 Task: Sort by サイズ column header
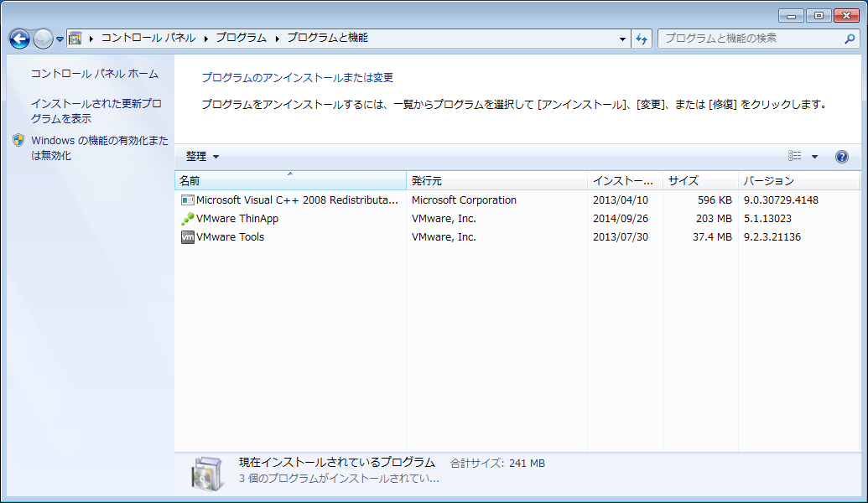click(700, 181)
